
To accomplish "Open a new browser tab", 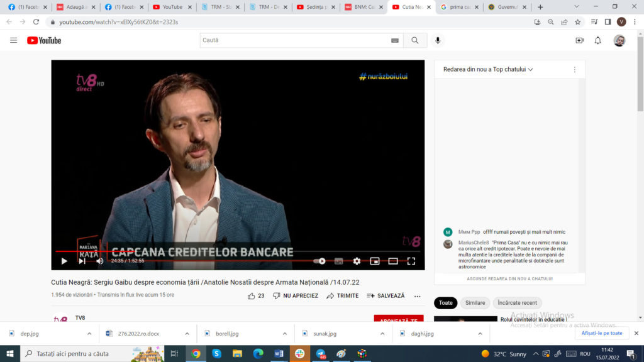I will tap(540, 7).
